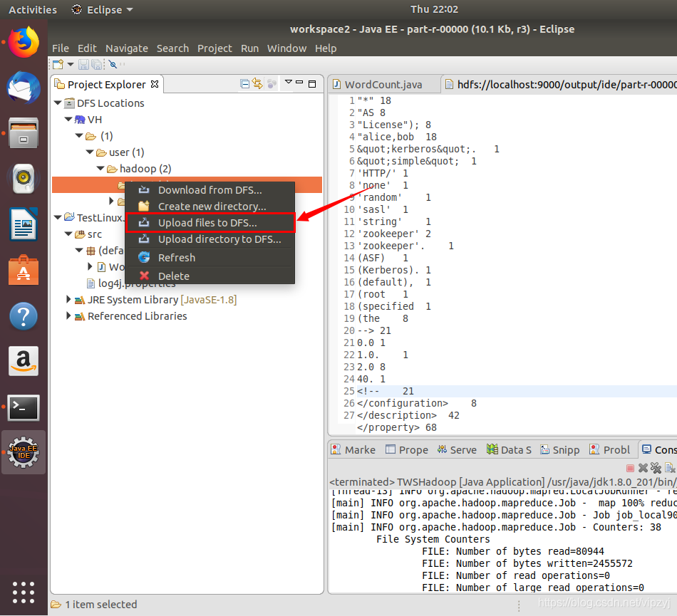Open the Show Applications grid
The height and width of the screenshot is (616, 677).
[24, 592]
